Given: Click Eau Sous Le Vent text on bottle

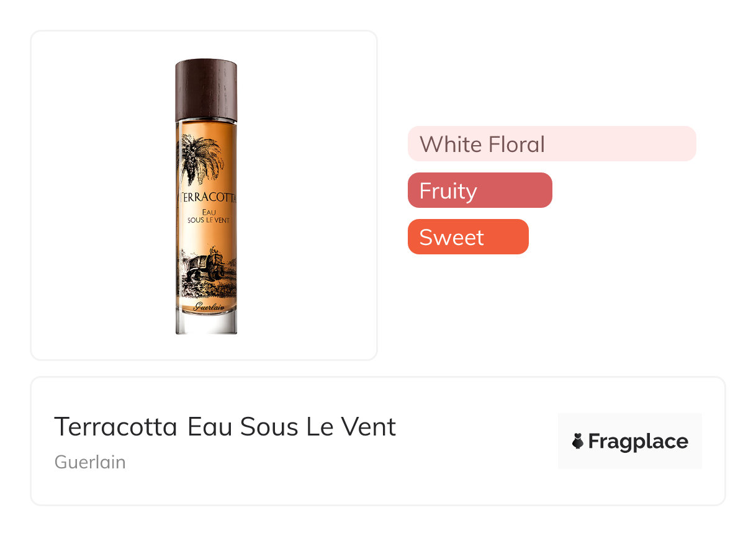Looking at the screenshot, I should point(206,217).
